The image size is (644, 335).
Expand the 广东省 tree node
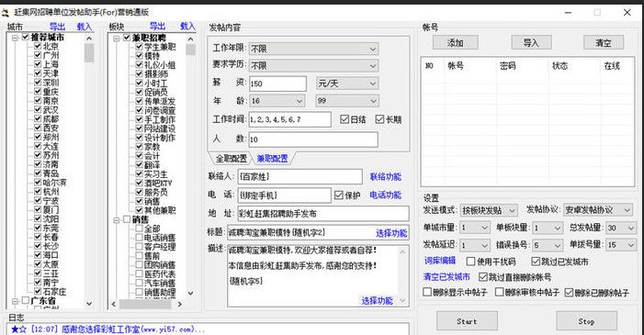tap(16, 301)
